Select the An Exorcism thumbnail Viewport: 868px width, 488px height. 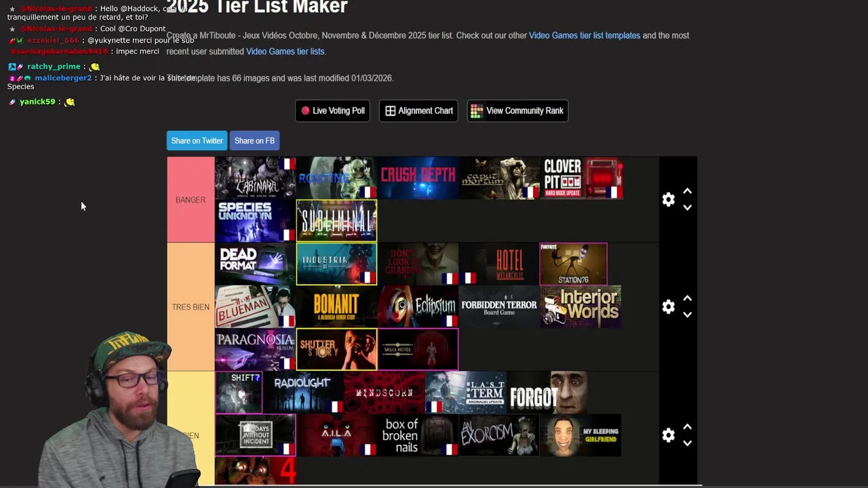499,435
